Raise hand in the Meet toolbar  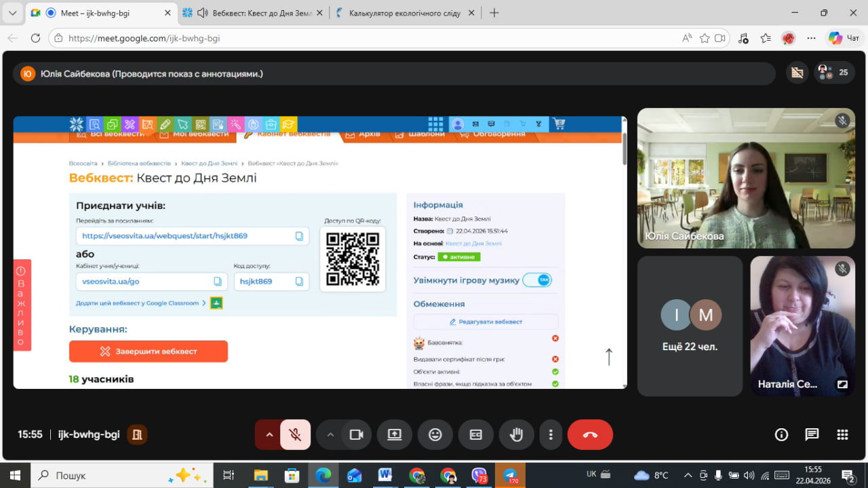click(516, 435)
